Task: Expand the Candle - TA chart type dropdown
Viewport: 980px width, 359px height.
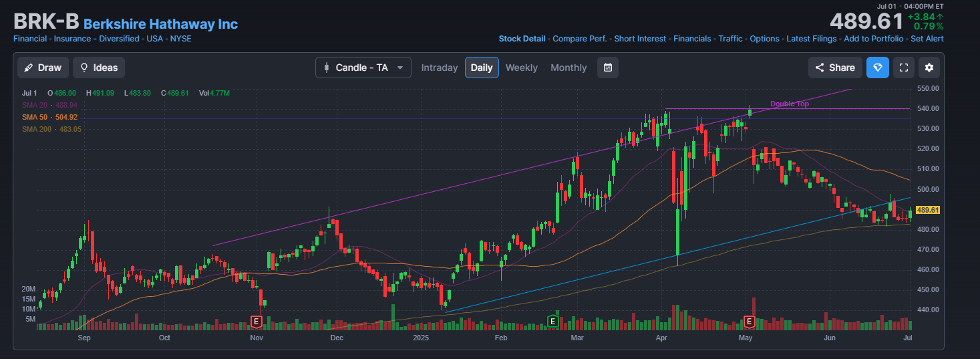Action: [x=363, y=68]
